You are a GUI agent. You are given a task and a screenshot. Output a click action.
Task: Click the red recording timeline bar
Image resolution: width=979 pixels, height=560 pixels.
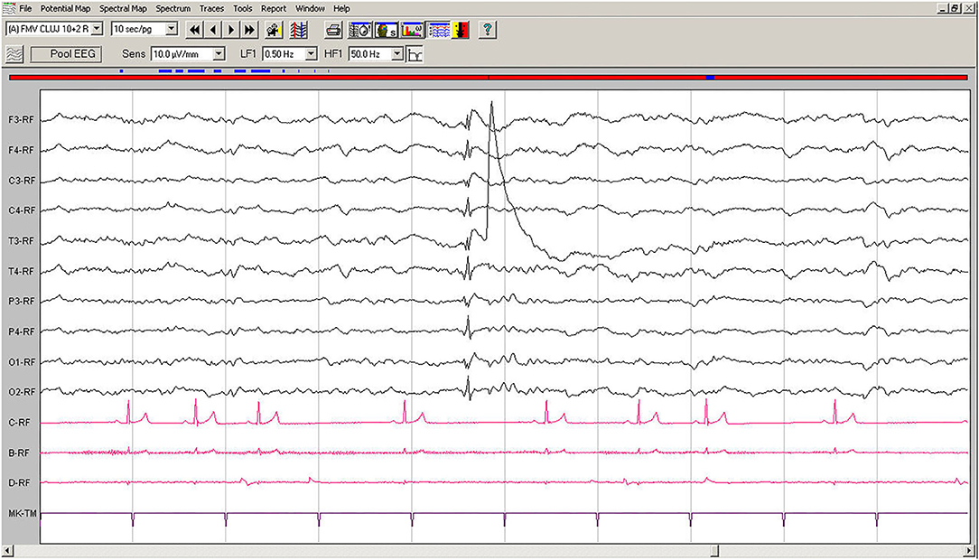coord(489,78)
